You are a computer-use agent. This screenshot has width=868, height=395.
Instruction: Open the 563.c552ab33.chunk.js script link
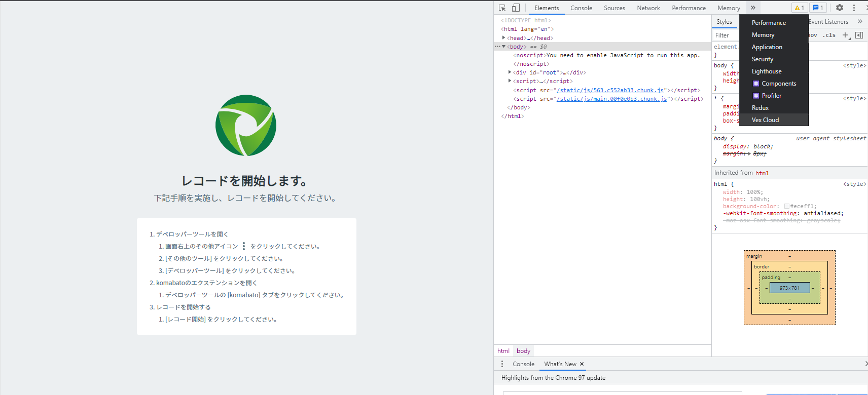[x=610, y=90]
